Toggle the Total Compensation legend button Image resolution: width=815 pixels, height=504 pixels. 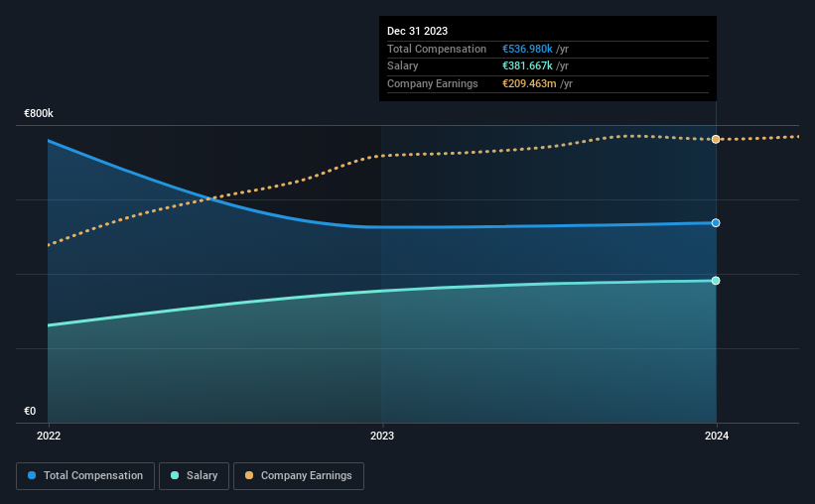click(85, 476)
